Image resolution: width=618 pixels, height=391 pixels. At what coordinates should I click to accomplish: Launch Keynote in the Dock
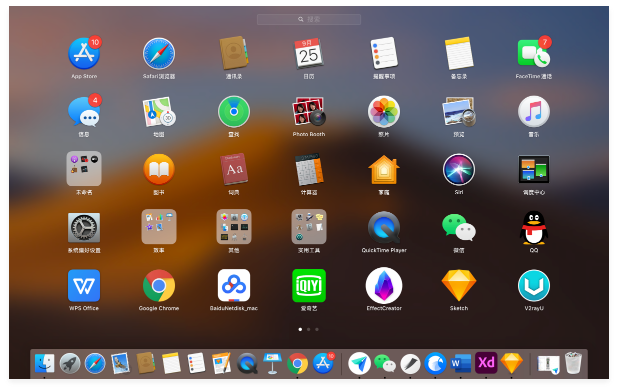coord(272,363)
